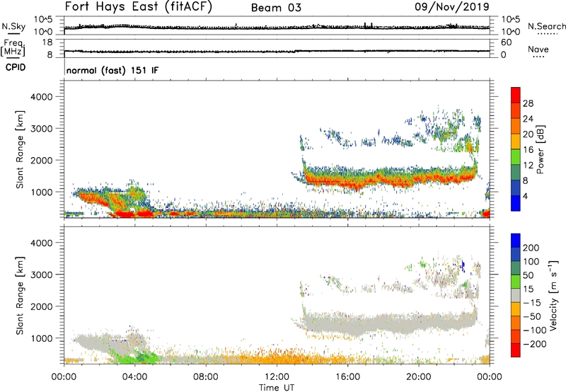Pick the Velocity swatch between -50 and -100

[x=516, y=323]
